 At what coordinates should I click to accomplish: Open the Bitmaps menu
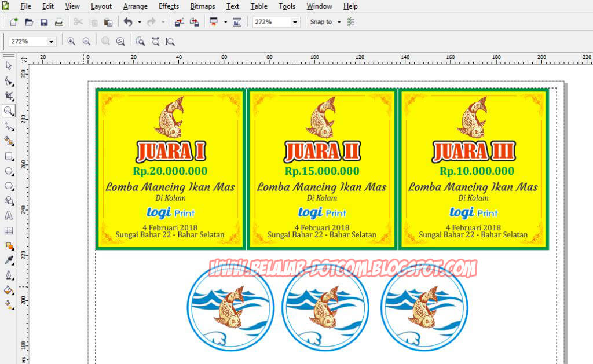[202, 6]
